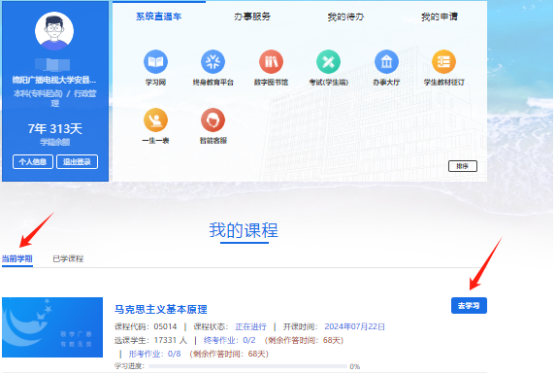Click the 个人信息 button
Image resolution: width=557 pixels, height=375 pixels.
pyautogui.click(x=33, y=162)
